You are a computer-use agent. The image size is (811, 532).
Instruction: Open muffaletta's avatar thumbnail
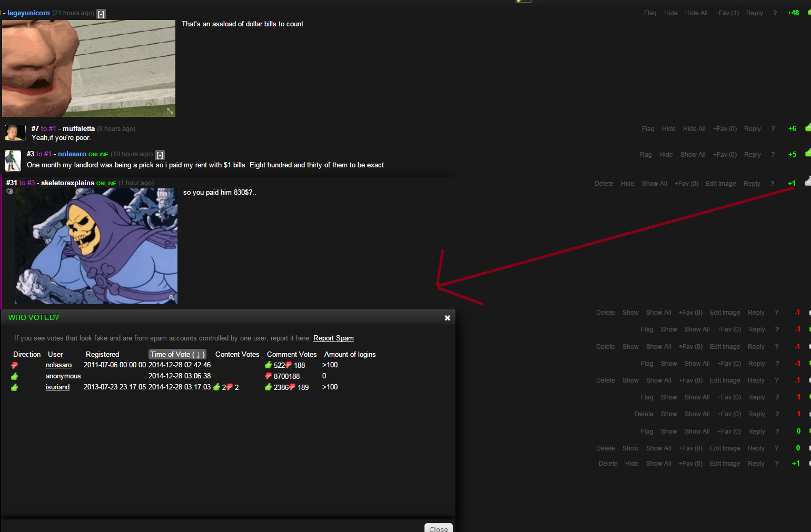click(15, 133)
